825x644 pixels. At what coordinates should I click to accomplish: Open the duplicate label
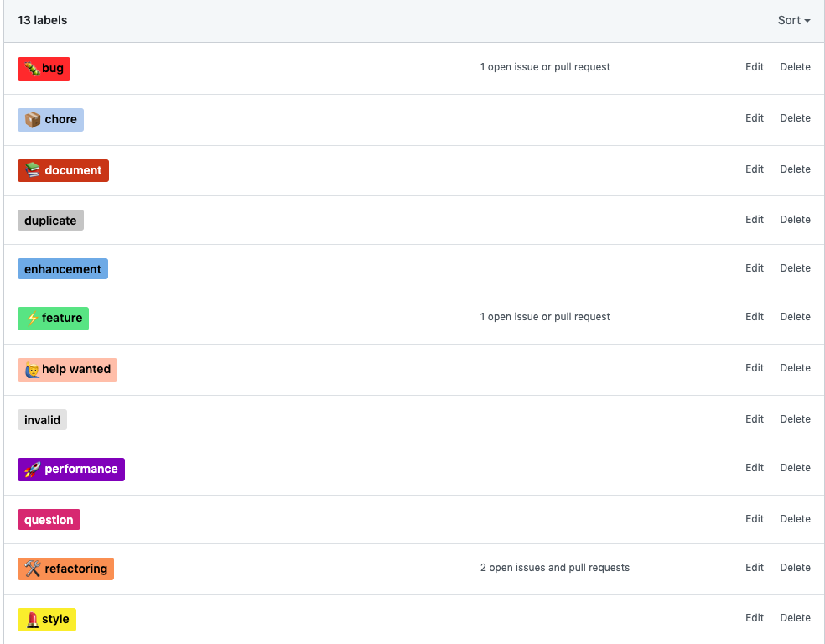(50, 221)
